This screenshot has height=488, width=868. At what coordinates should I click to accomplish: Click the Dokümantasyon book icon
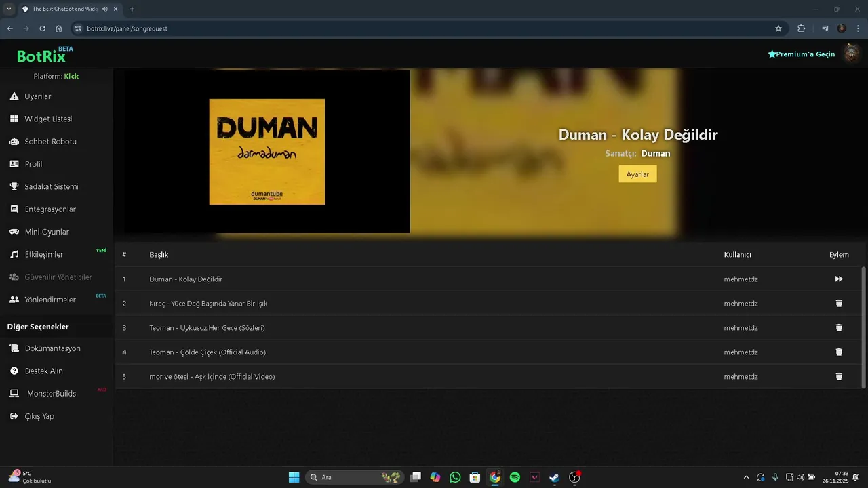click(14, 348)
